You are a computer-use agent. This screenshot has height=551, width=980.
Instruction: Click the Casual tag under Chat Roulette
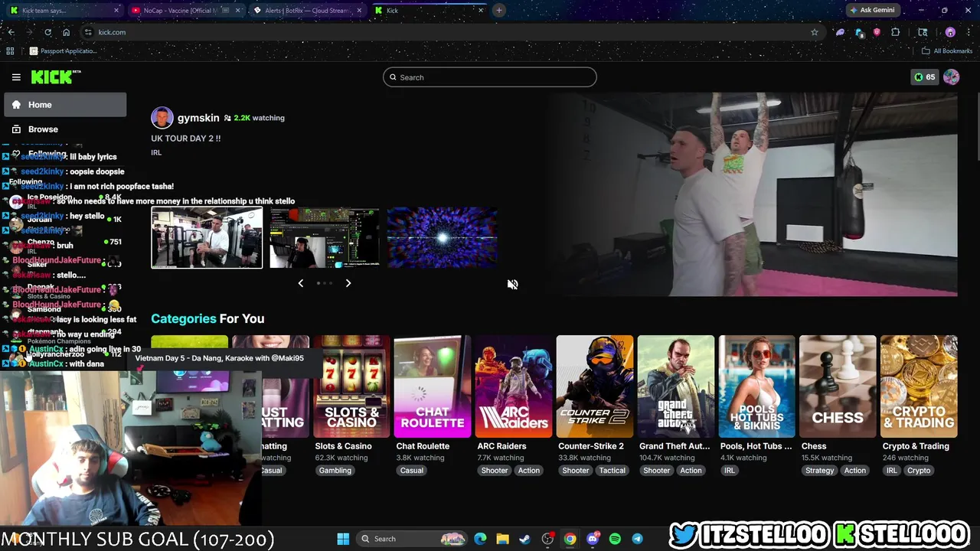tap(412, 471)
